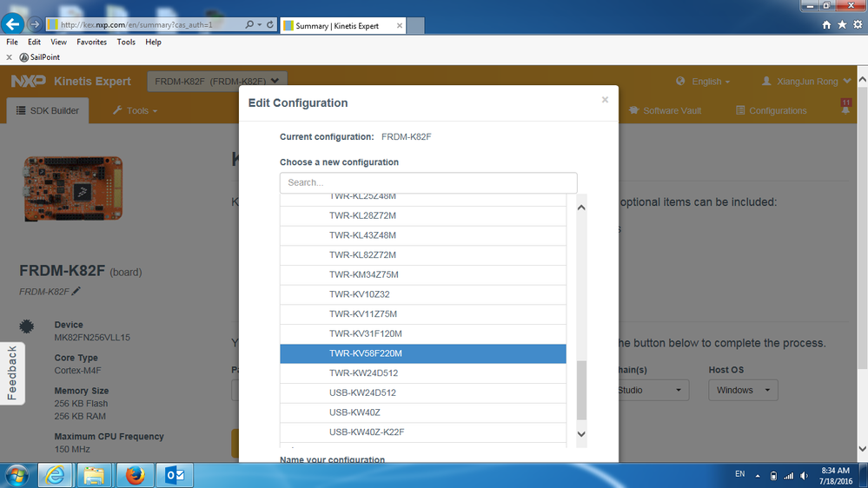The image size is (868, 488).
Task: Open the Software Vault link
Action: (665, 110)
